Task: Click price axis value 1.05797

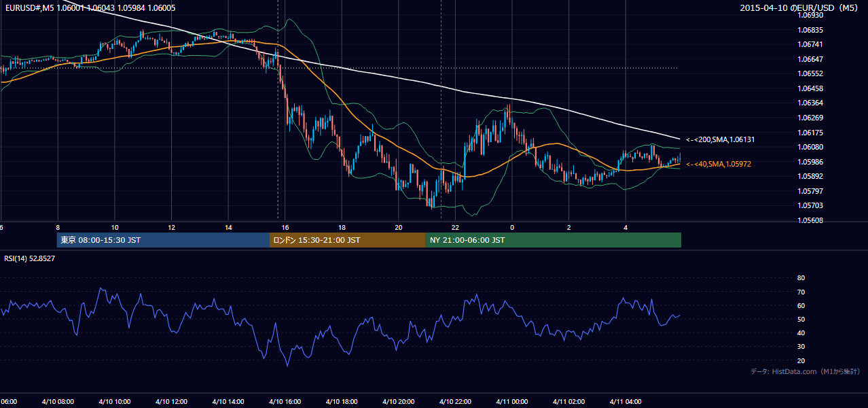Action: click(811, 191)
